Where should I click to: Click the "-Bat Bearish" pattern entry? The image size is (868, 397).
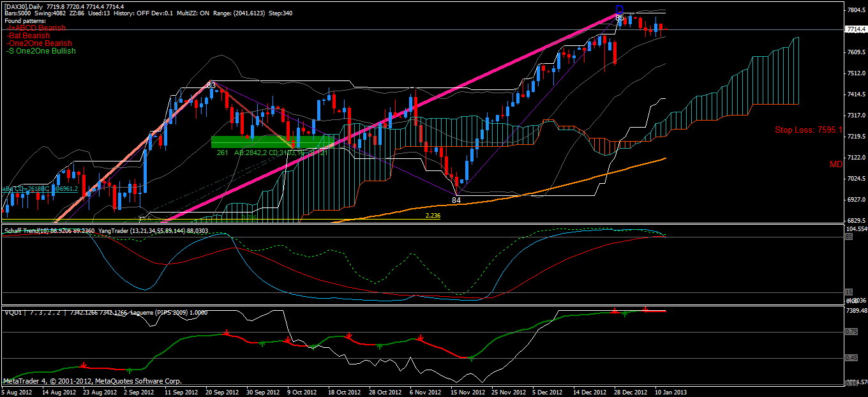(x=28, y=36)
